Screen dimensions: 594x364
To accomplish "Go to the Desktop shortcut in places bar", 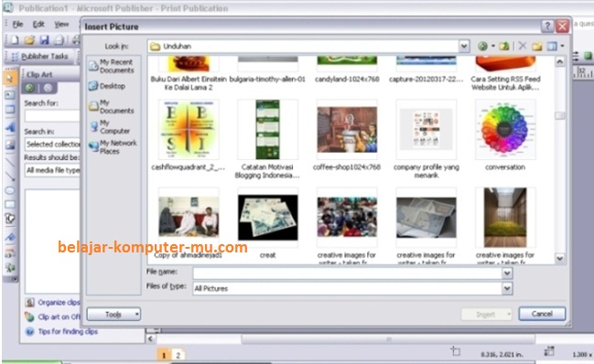I will coord(107,86).
